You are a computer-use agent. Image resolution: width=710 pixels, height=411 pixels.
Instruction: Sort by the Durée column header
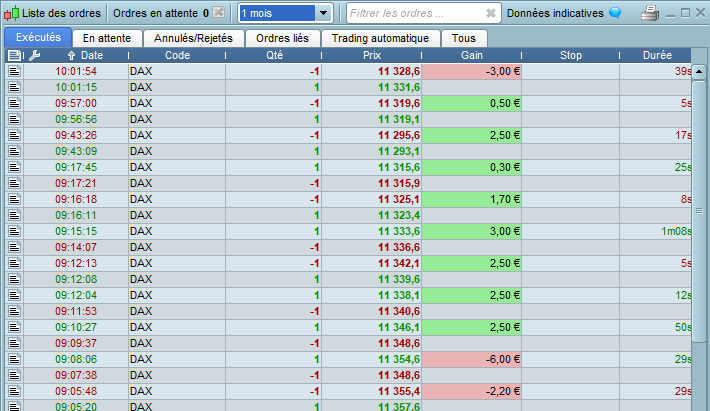[x=657, y=55]
